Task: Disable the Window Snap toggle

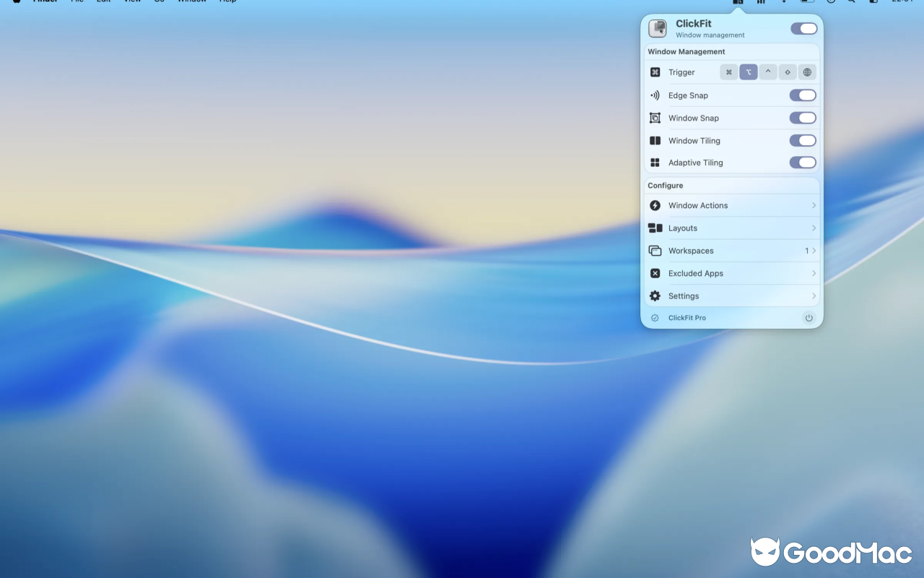Action: [x=803, y=118]
